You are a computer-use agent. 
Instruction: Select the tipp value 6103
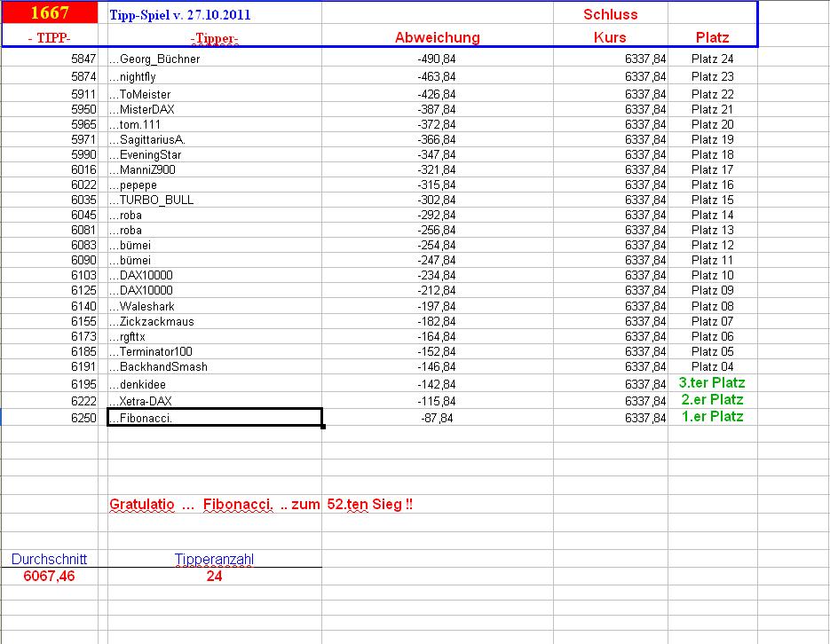[x=50, y=276]
